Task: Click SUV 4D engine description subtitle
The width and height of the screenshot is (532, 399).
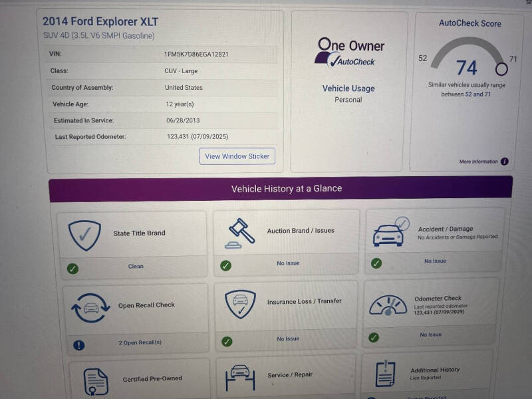Action: click(x=98, y=36)
